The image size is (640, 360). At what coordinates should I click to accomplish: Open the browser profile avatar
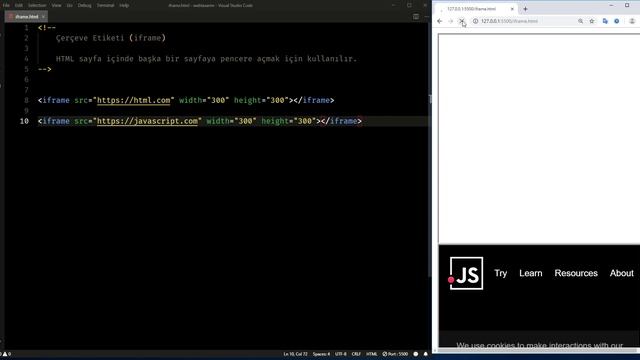[632, 21]
